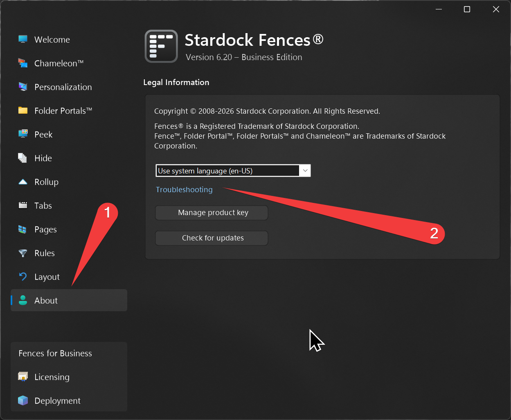Screen dimensions: 511x420
Task: Click the Licensing certificate icon
Action: click(x=23, y=377)
